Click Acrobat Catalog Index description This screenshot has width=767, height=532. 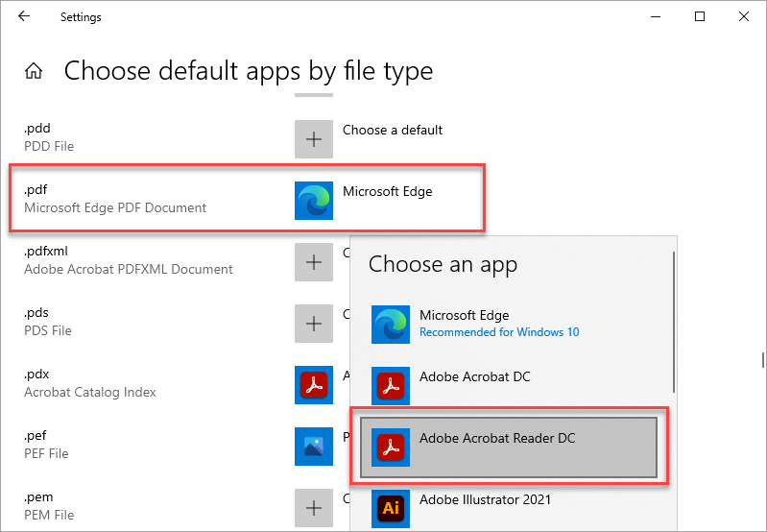(90, 393)
